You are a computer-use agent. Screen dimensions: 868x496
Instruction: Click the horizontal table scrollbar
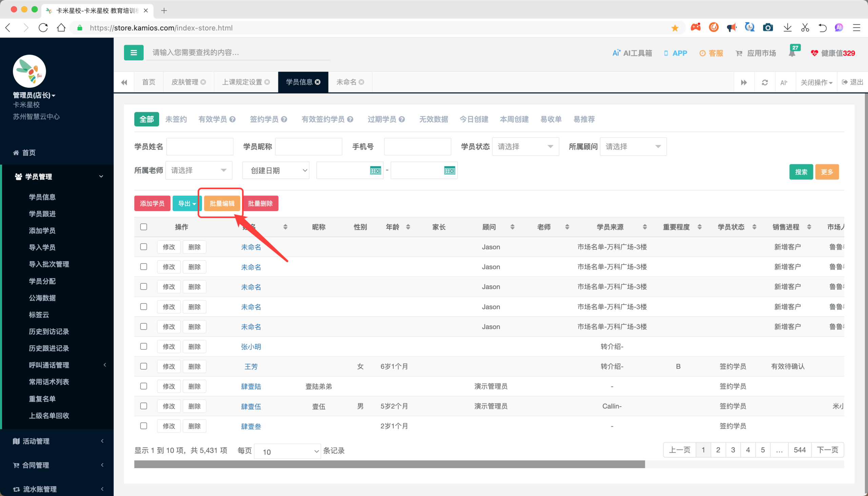pos(389,464)
